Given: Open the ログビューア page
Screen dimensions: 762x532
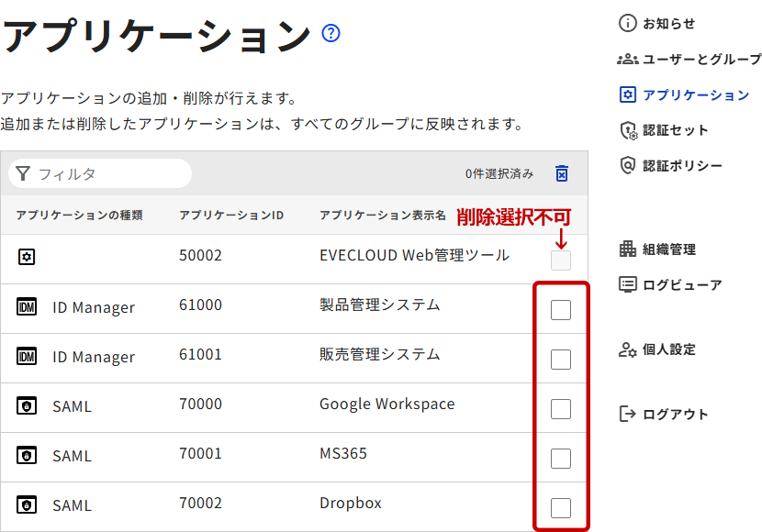Looking at the screenshot, I should click(x=681, y=285).
